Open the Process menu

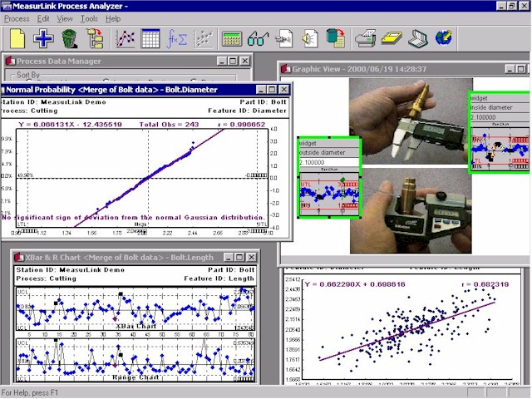click(x=17, y=18)
